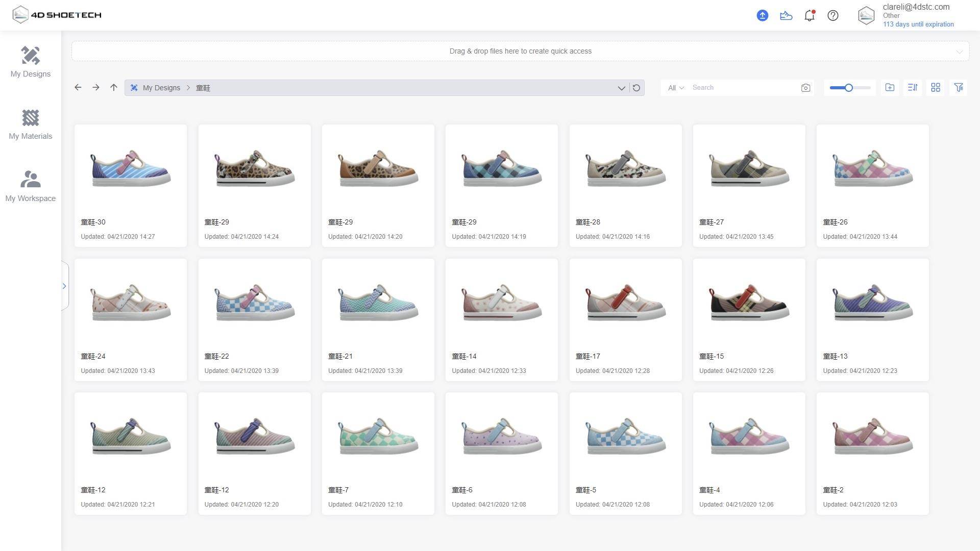The width and height of the screenshot is (980, 551).
Task: Open the filter funnel icon
Action: click(959, 87)
